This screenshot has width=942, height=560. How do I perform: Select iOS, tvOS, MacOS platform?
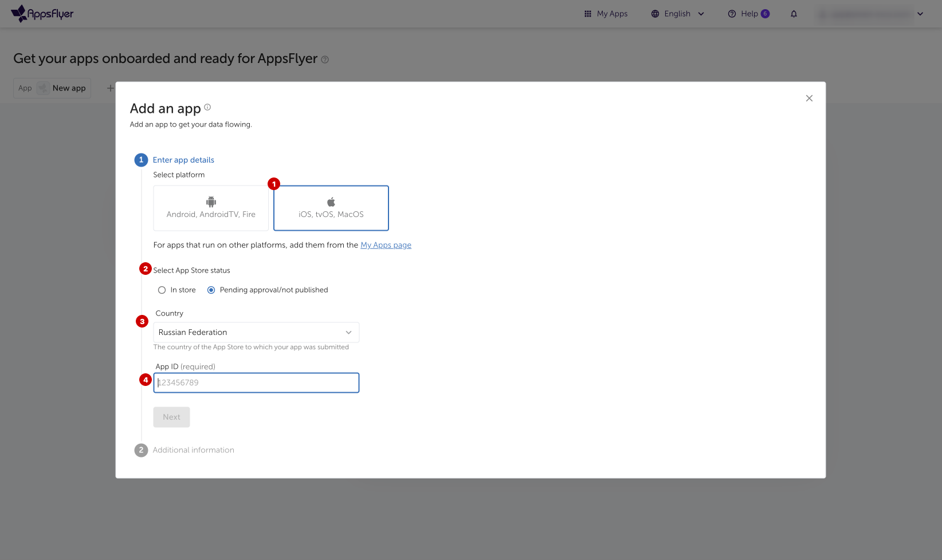(331, 208)
